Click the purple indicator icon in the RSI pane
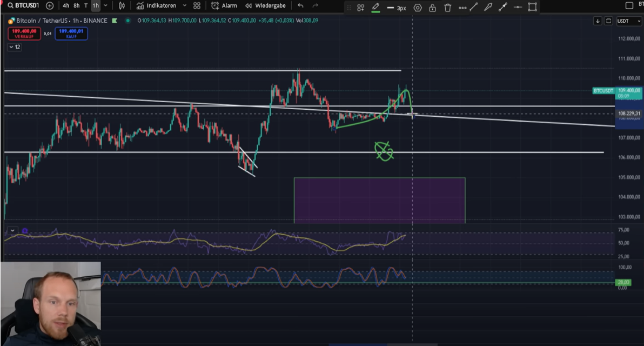This screenshot has height=346, width=644. pyautogui.click(x=25, y=231)
